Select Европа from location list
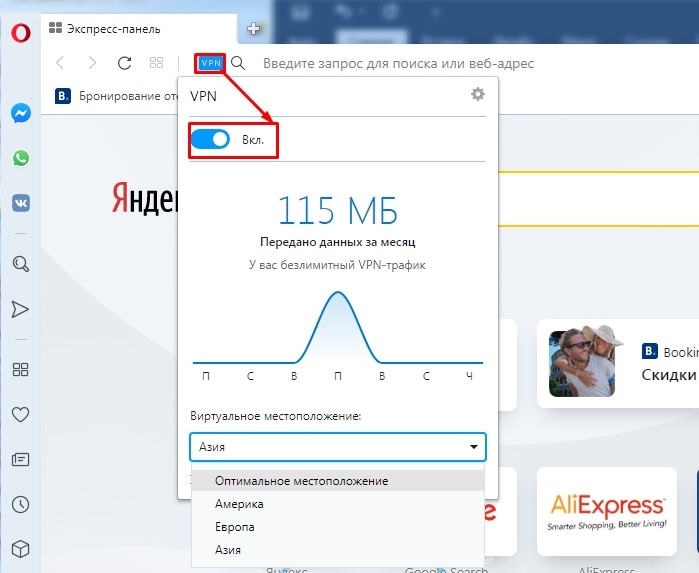699x573 pixels. (x=338, y=527)
